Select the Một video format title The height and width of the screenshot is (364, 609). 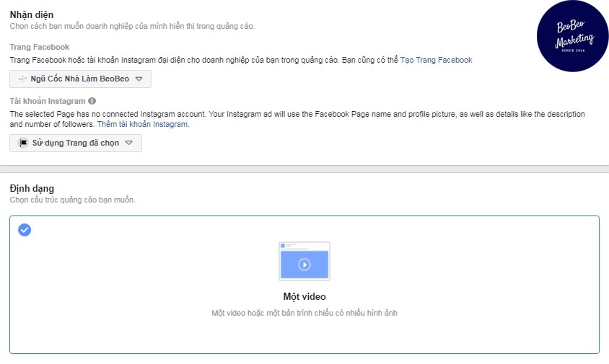pos(304,296)
